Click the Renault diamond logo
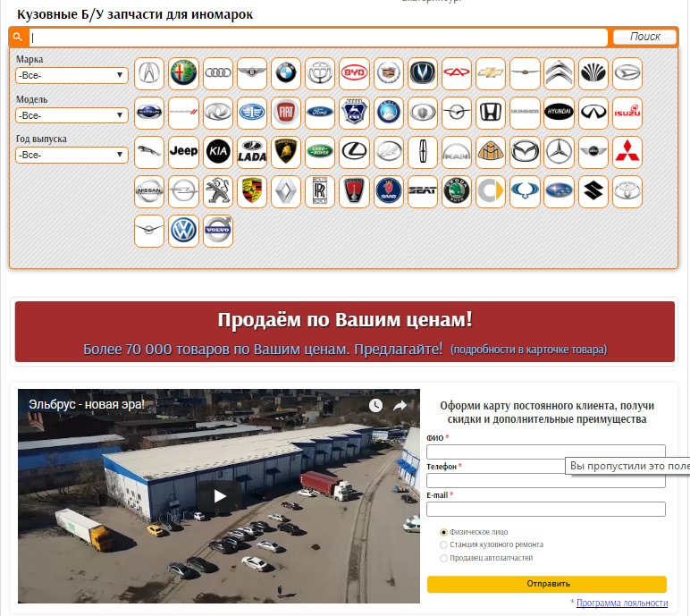 (x=286, y=191)
